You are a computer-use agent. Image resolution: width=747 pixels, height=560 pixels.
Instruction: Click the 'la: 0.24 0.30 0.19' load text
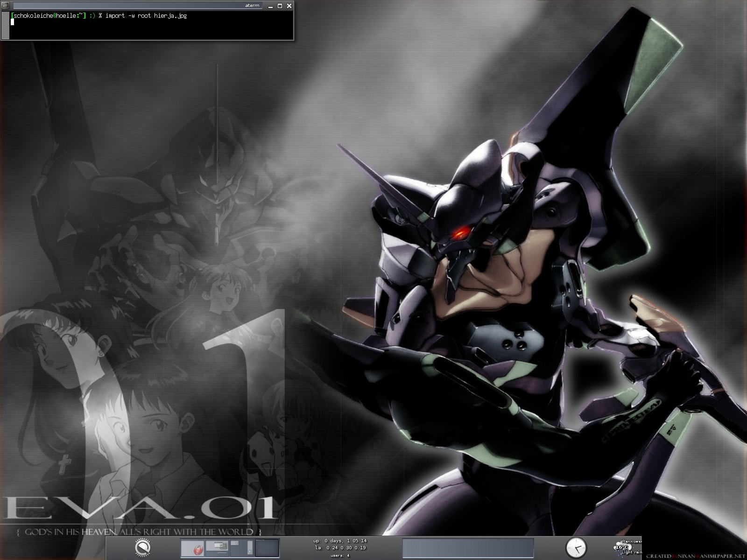[x=341, y=548]
